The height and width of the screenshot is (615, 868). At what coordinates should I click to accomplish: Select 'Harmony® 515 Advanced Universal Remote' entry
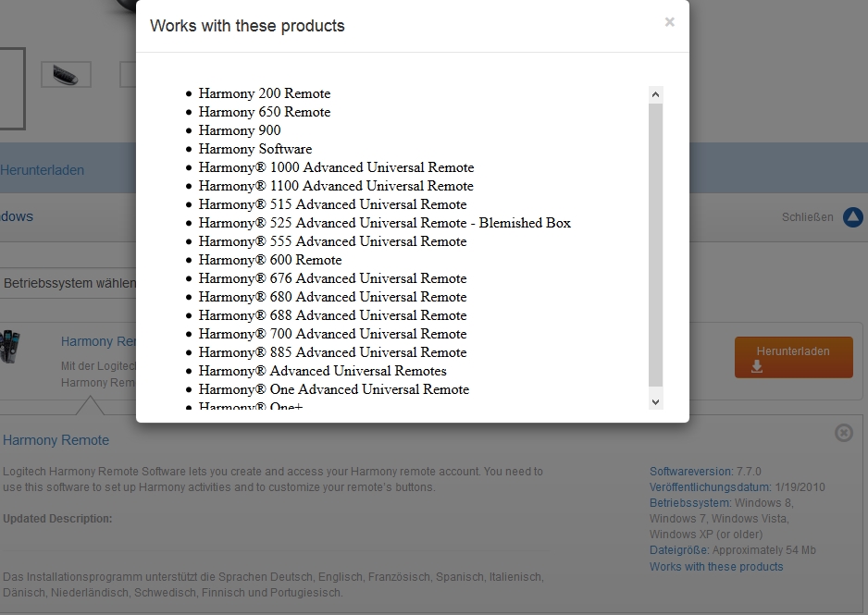tap(333, 204)
